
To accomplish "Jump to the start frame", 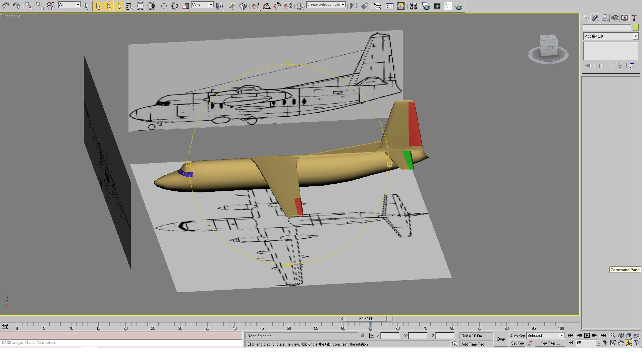I will pos(571,336).
